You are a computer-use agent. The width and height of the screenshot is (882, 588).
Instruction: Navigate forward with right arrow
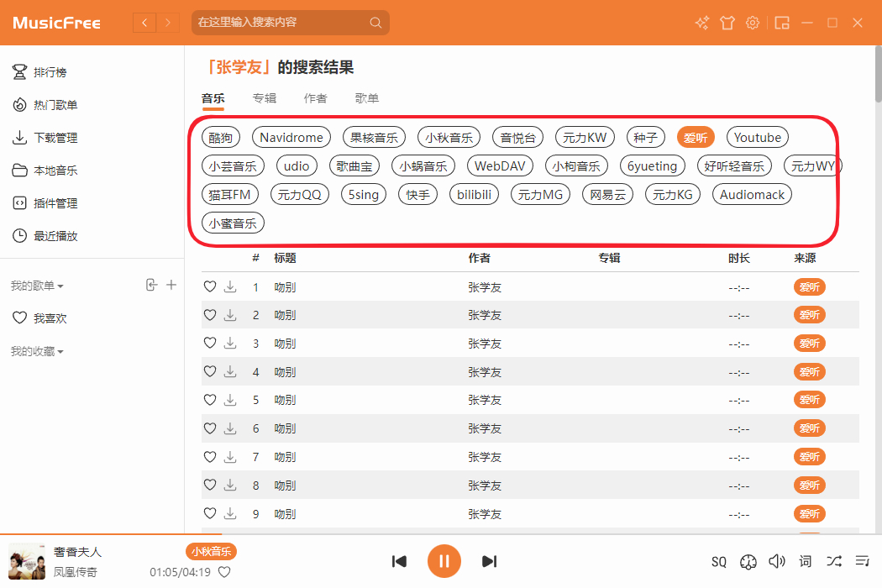(168, 23)
